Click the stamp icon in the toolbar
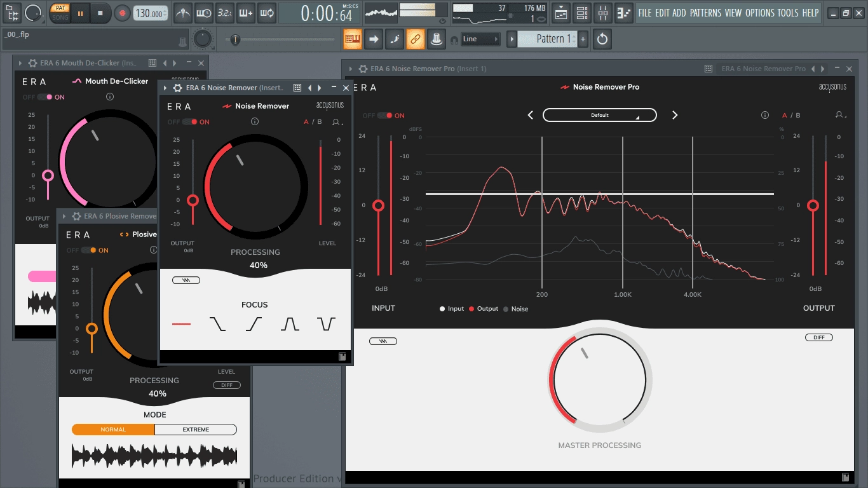 pos(436,39)
